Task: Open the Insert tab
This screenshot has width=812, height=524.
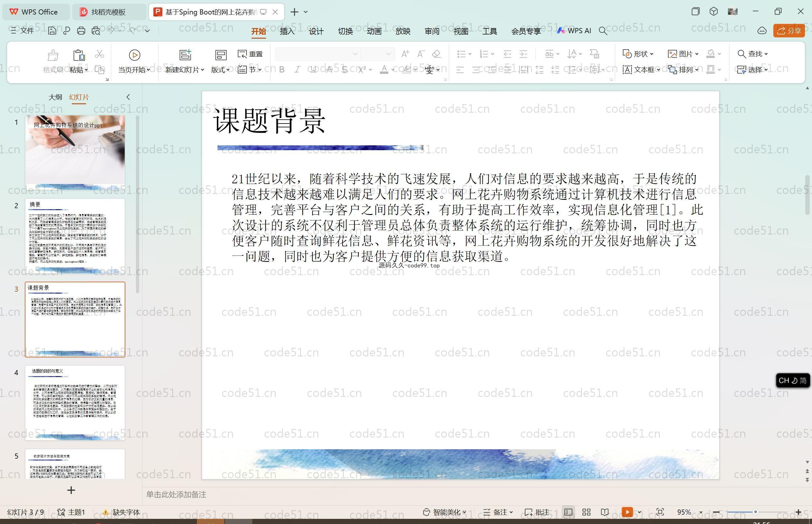Action: click(x=287, y=31)
